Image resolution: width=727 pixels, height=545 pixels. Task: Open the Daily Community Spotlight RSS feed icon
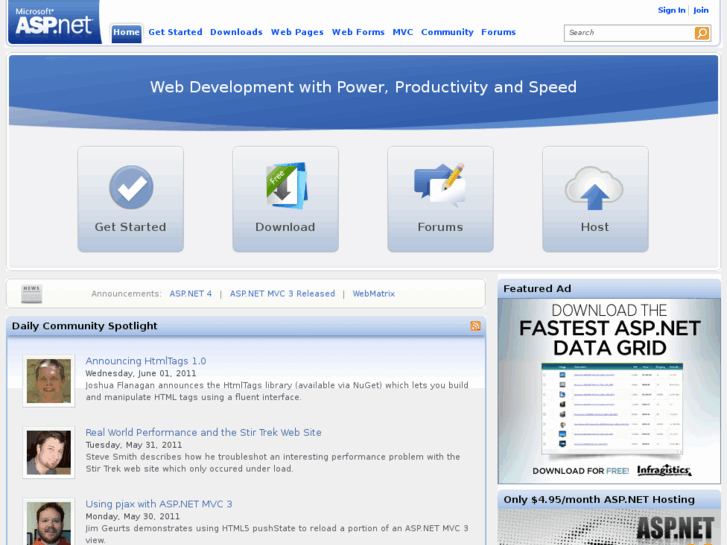[475, 326]
